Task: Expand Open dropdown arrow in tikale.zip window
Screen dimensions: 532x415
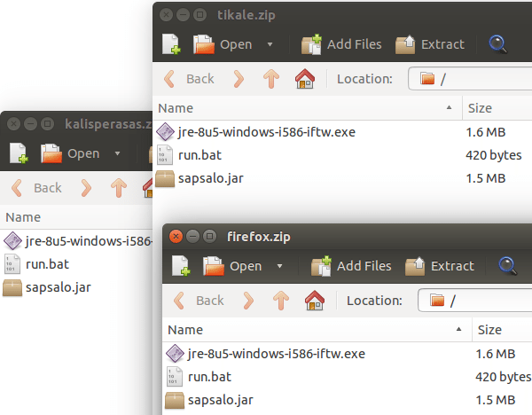Action: (x=270, y=44)
